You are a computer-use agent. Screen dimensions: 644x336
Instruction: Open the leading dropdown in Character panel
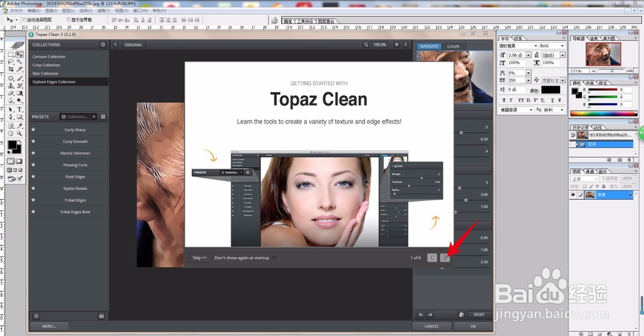point(562,55)
